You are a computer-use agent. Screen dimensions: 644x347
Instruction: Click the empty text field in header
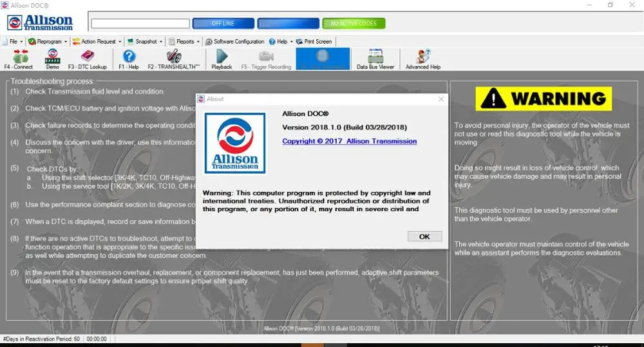pyautogui.click(x=140, y=23)
